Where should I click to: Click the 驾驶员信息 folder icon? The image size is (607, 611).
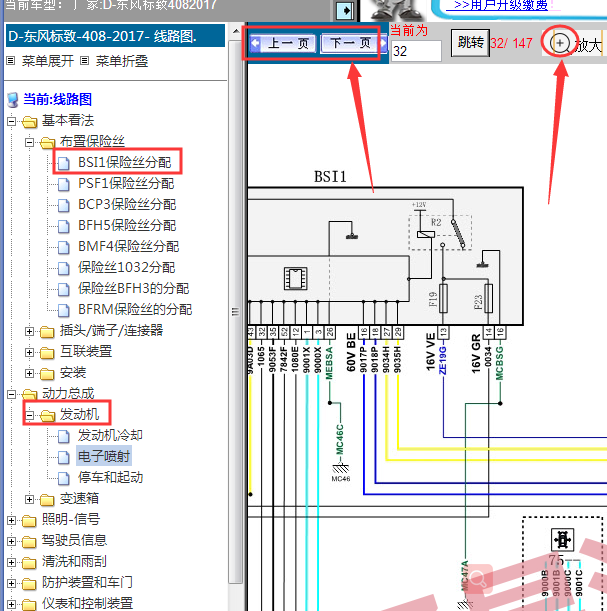point(30,542)
